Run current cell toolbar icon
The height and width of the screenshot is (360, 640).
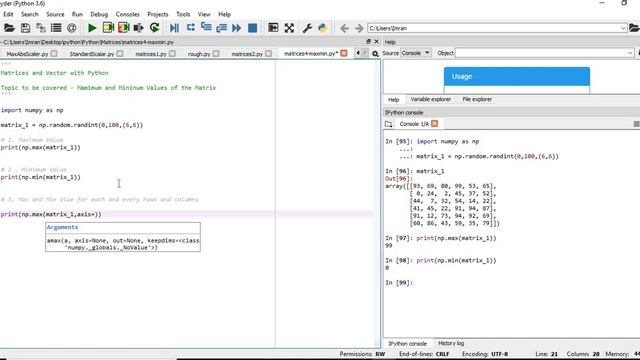click(108, 28)
